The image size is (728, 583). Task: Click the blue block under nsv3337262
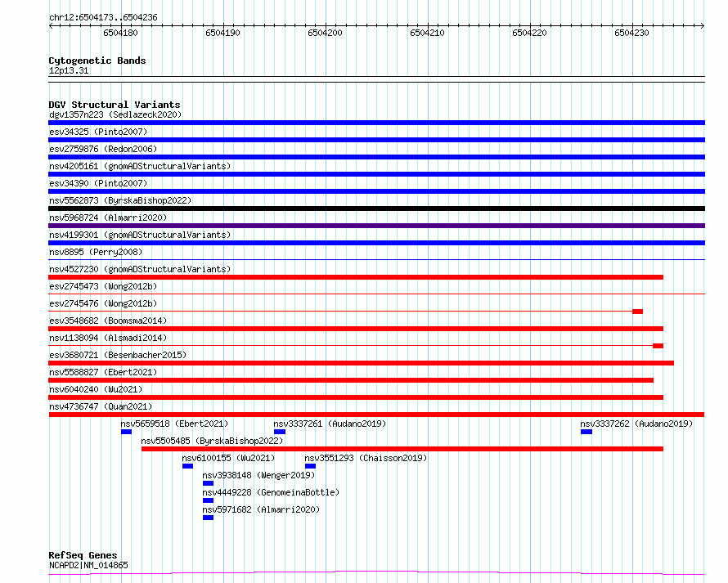point(586,432)
